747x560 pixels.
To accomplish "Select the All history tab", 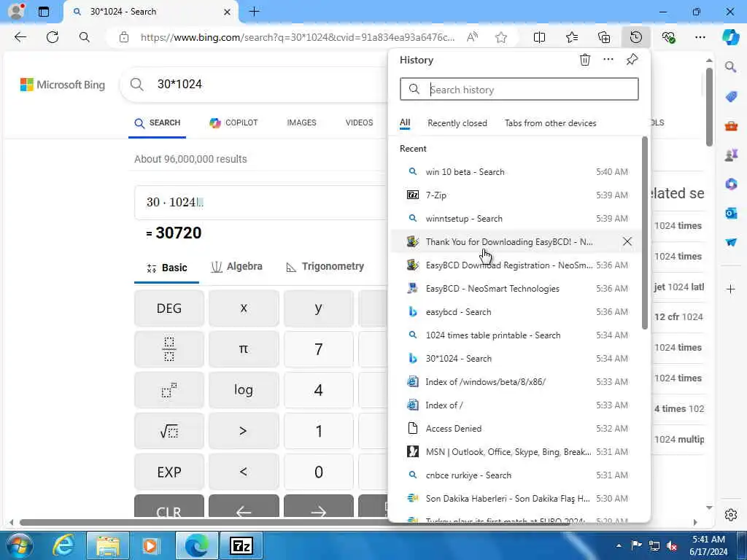I will coord(405,122).
